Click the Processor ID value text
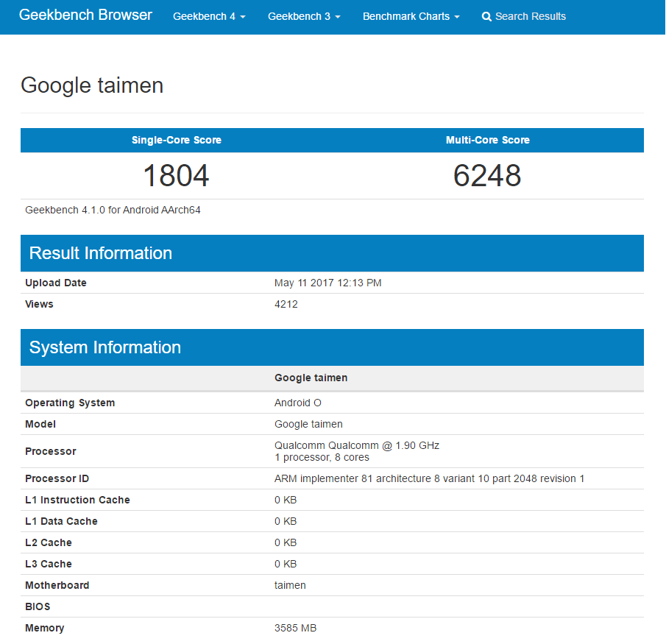 pos(430,478)
